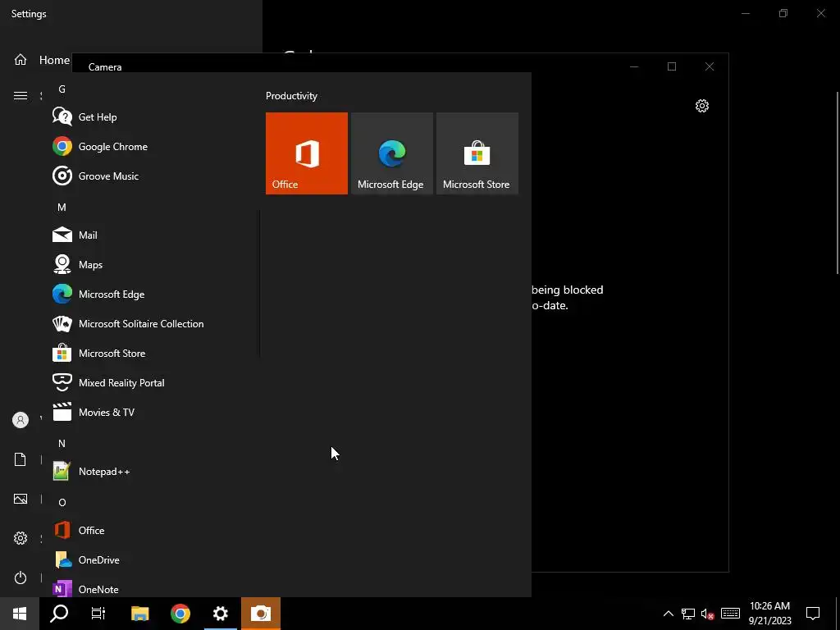The width and height of the screenshot is (840, 630).
Task: Open Documents from Start sidebar
Action: pos(21,459)
